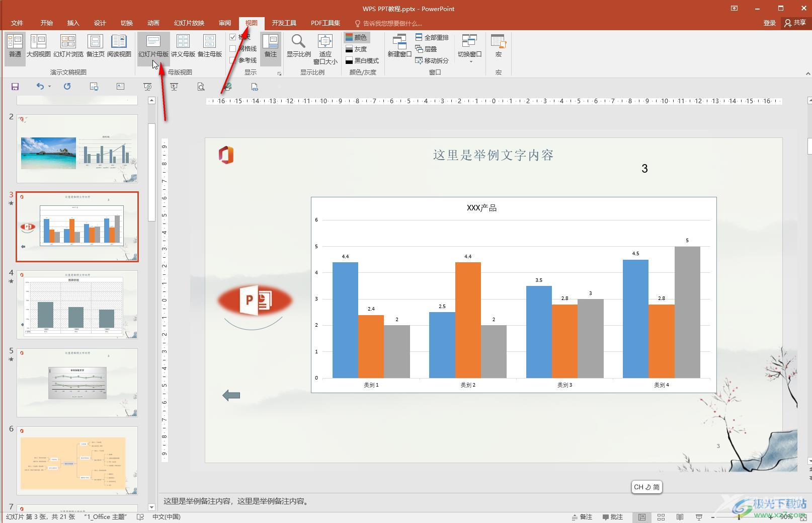Click the Tell me what you want search box
The width and height of the screenshot is (812, 523).
388,23
